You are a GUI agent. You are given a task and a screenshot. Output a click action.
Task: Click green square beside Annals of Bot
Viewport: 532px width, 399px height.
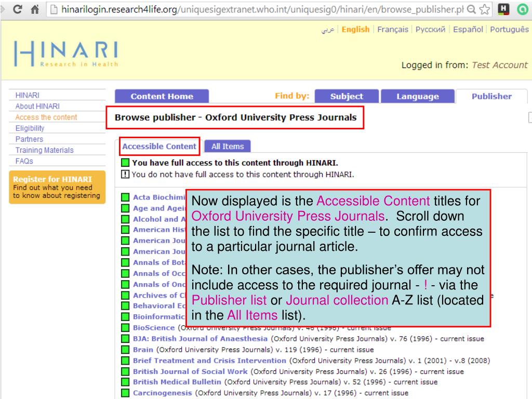pyautogui.click(x=125, y=262)
